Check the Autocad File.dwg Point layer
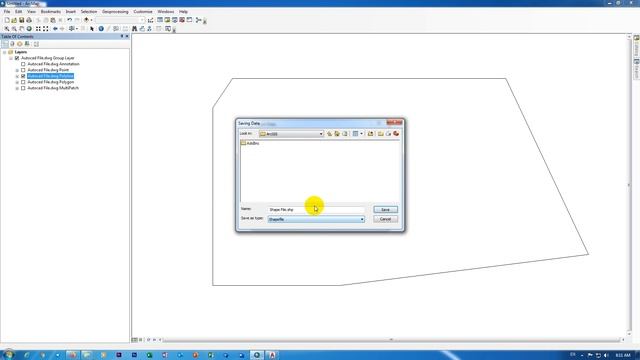Viewport: 640px width, 360px height. pyautogui.click(x=23, y=70)
